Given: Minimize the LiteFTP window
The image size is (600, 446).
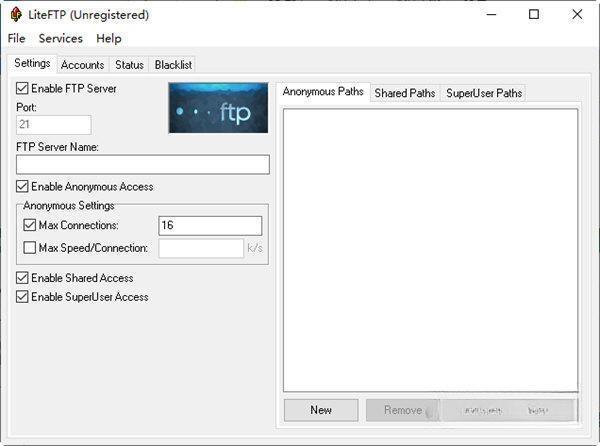Looking at the screenshot, I should coord(491,15).
